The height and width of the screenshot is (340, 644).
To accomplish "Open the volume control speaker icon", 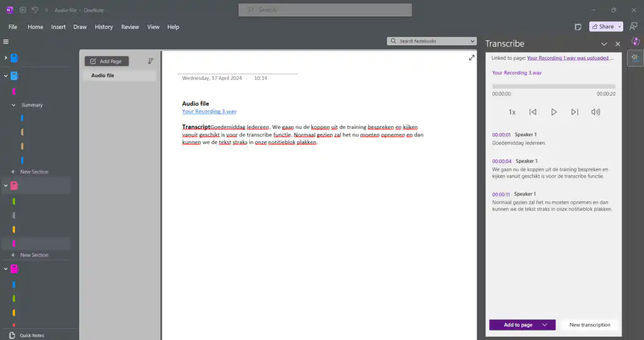I will point(596,112).
